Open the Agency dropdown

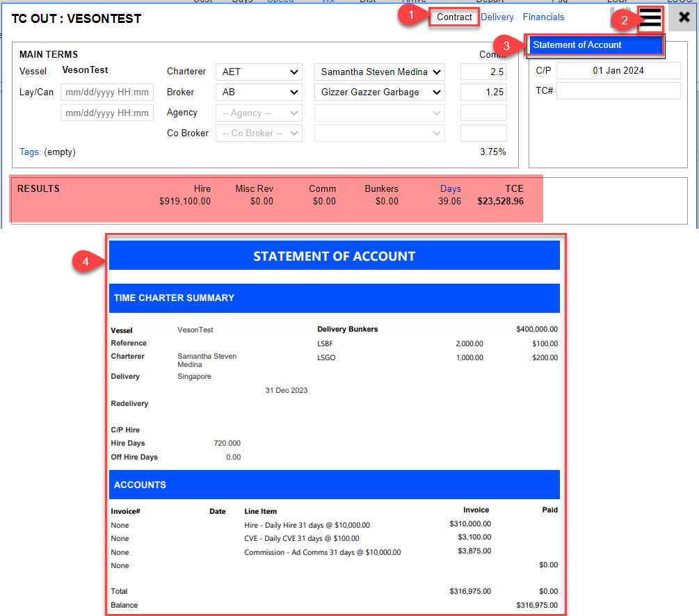(259, 113)
